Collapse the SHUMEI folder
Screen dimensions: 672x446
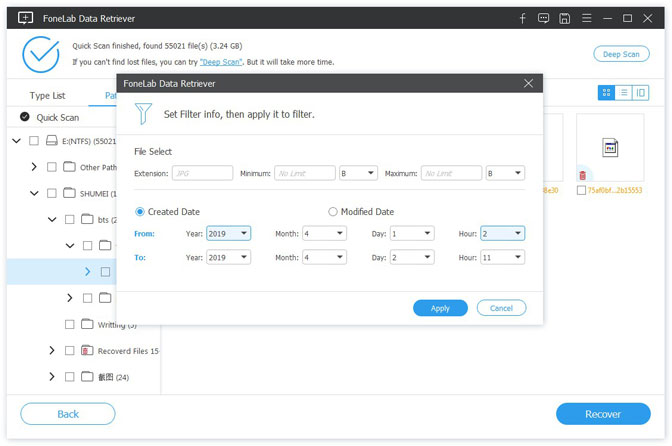point(34,193)
